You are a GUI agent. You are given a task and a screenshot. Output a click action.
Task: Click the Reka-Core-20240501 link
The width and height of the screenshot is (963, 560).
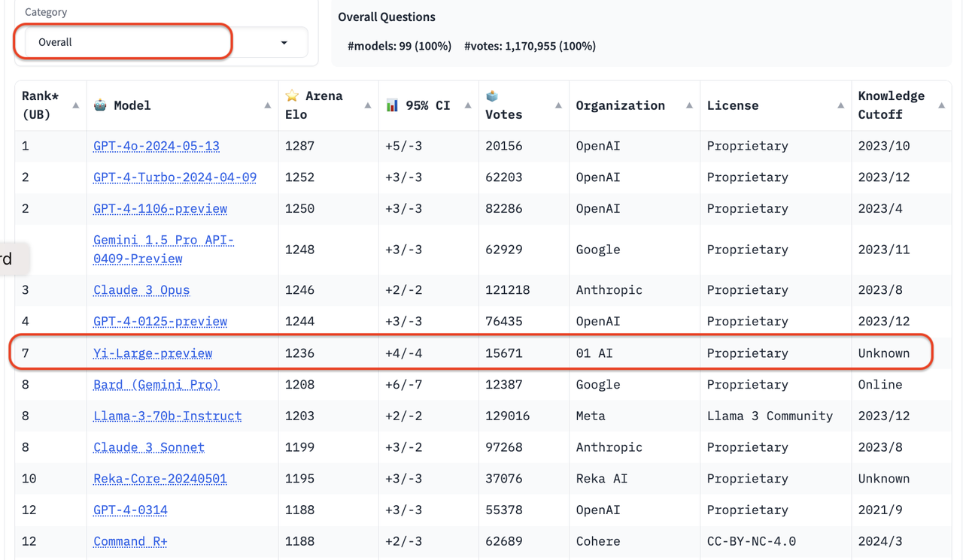160,479
